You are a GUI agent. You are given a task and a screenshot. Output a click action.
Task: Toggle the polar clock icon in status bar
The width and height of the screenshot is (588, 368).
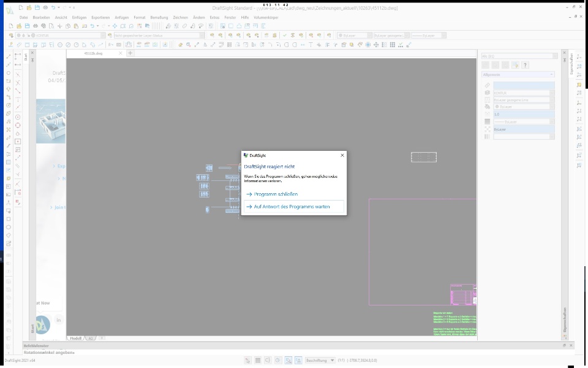click(x=277, y=361)
